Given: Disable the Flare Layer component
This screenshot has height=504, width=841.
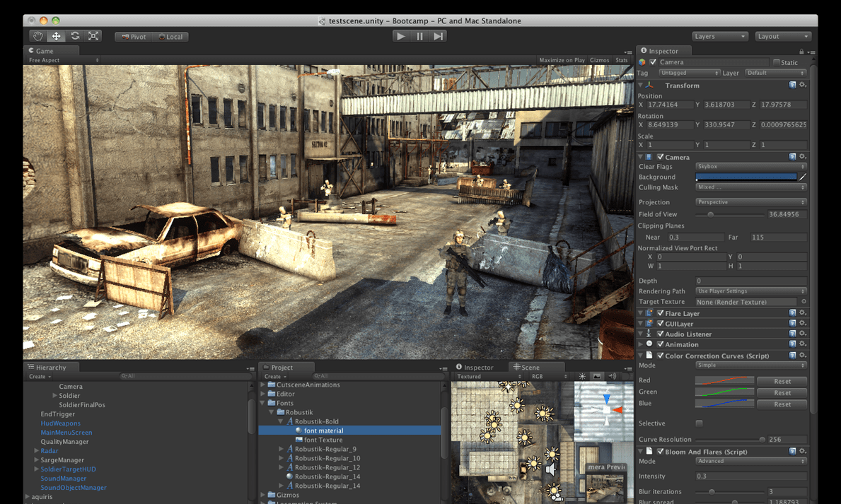Looking at the screenshot, I should 660,313.
